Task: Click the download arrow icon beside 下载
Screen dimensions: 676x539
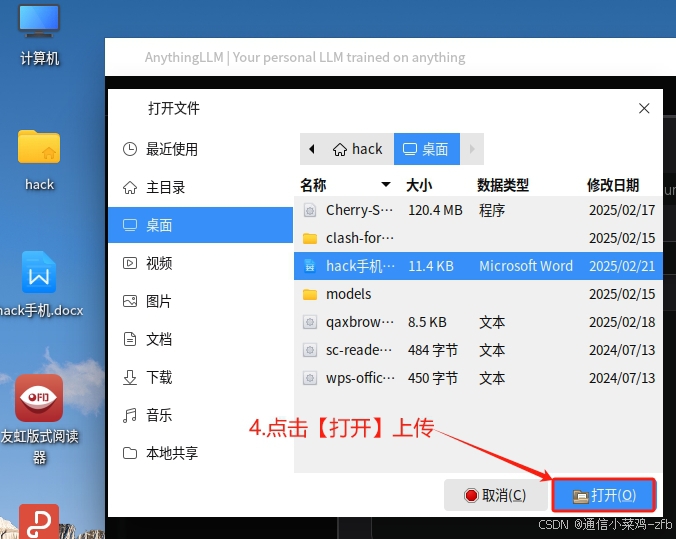Action: (x=130, y=377)
